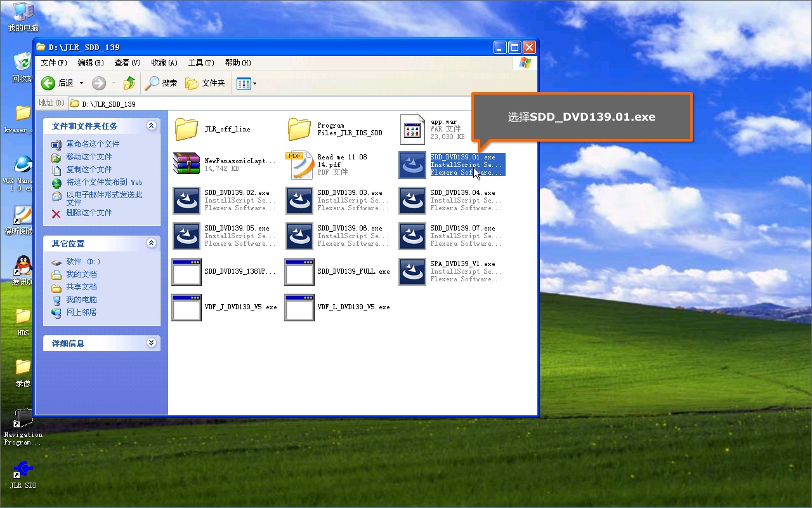The height and width of the screenshot is (508, 812).
Task: Go up one folder level icon
Action: tap(129, 83)
